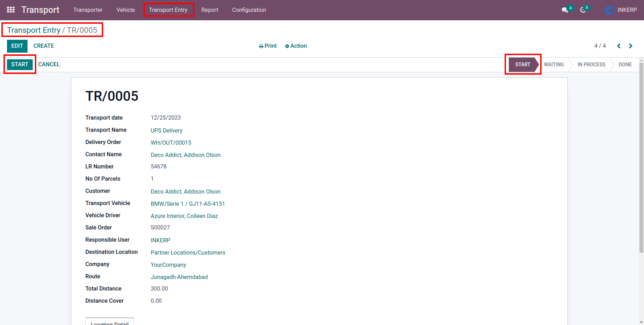Open the Action dropdown
The image size is (644, 325).
[296, 46]
